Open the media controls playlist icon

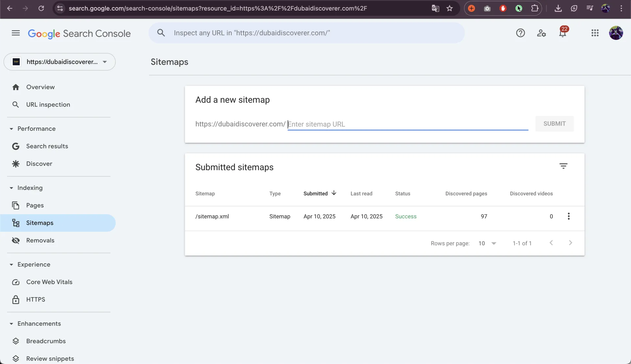point(590,8)
